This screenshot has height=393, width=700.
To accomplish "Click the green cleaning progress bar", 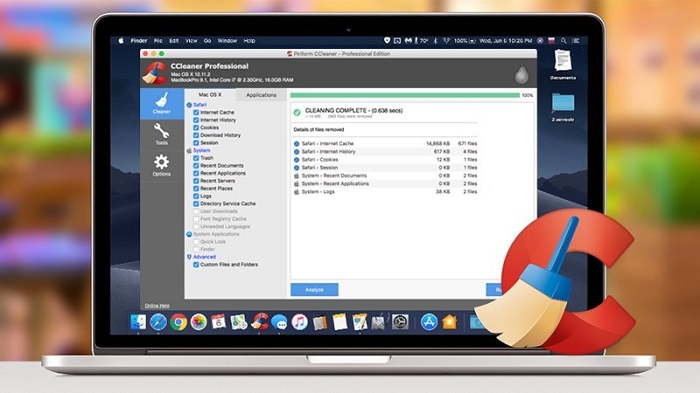I will click(x=404, y=95).
